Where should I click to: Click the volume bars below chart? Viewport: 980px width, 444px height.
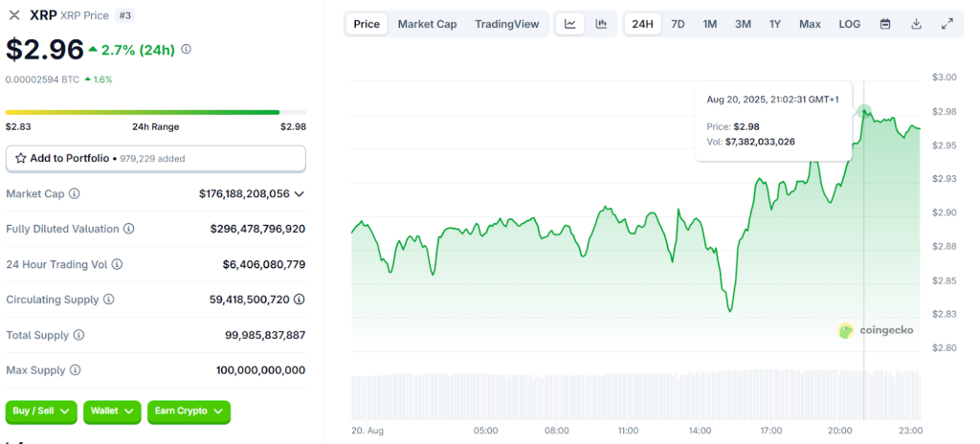[635, 396]
